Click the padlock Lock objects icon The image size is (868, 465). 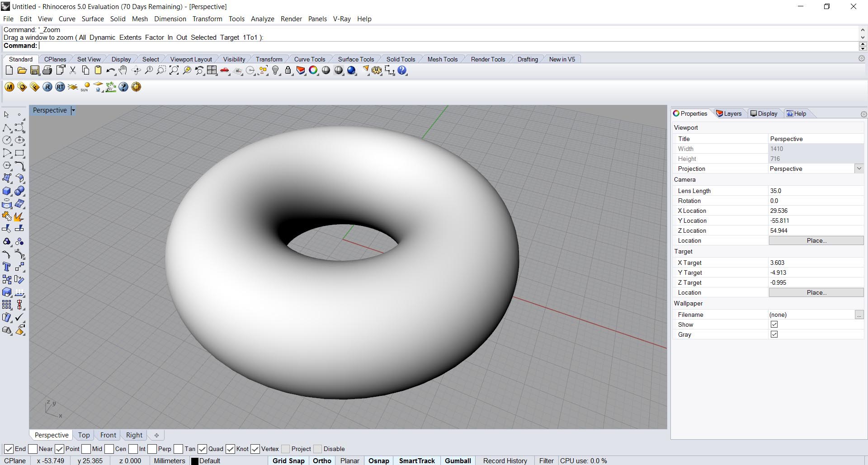tap(288, 70)
